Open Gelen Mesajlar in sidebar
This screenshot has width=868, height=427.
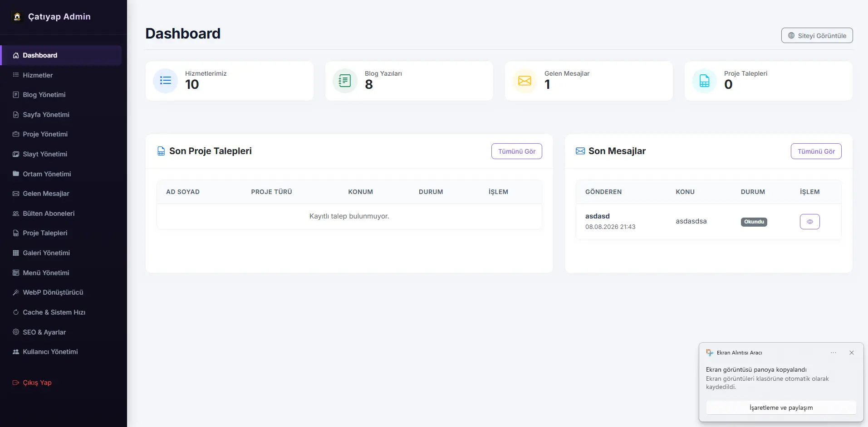pyautogui.click(x=62, y=194)
